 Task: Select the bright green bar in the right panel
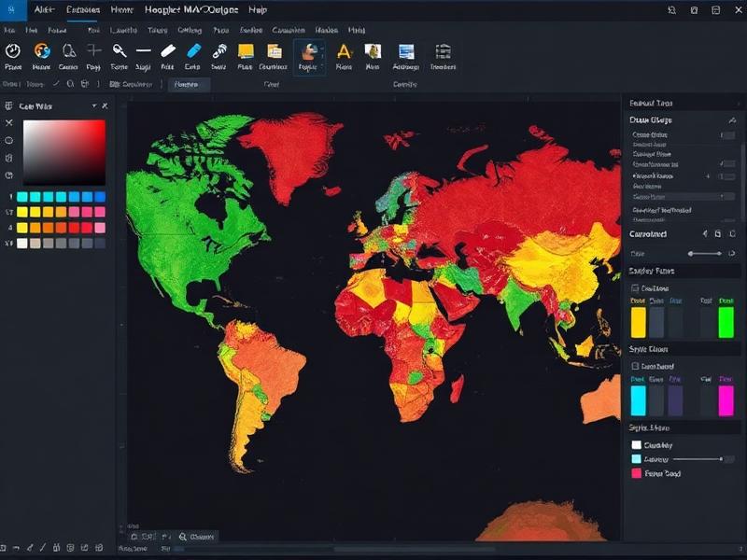point(726,322)
